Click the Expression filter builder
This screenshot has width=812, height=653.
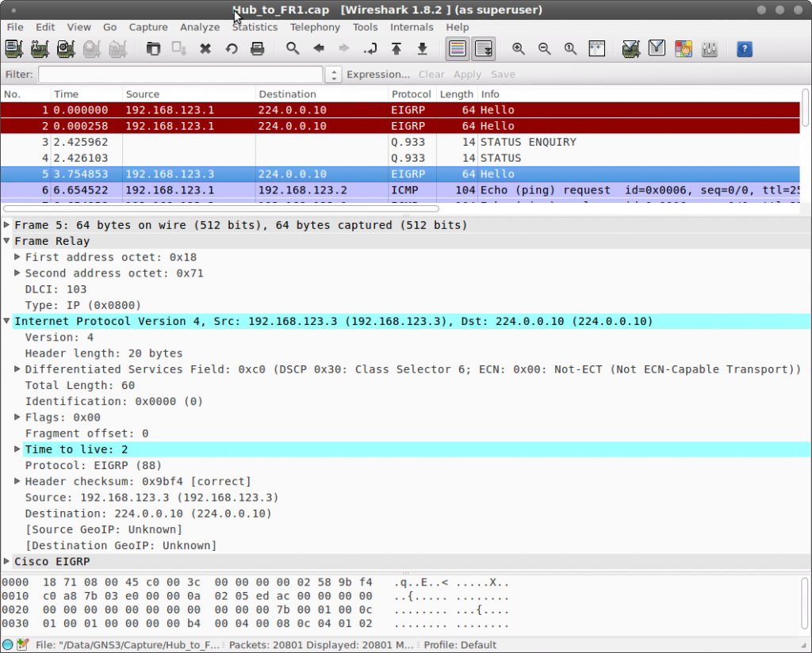point(378,74)
